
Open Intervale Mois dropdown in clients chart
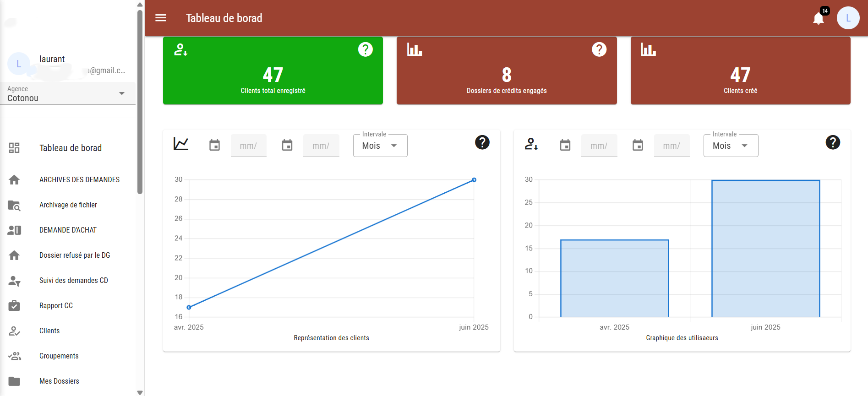[x=380, y=146]
